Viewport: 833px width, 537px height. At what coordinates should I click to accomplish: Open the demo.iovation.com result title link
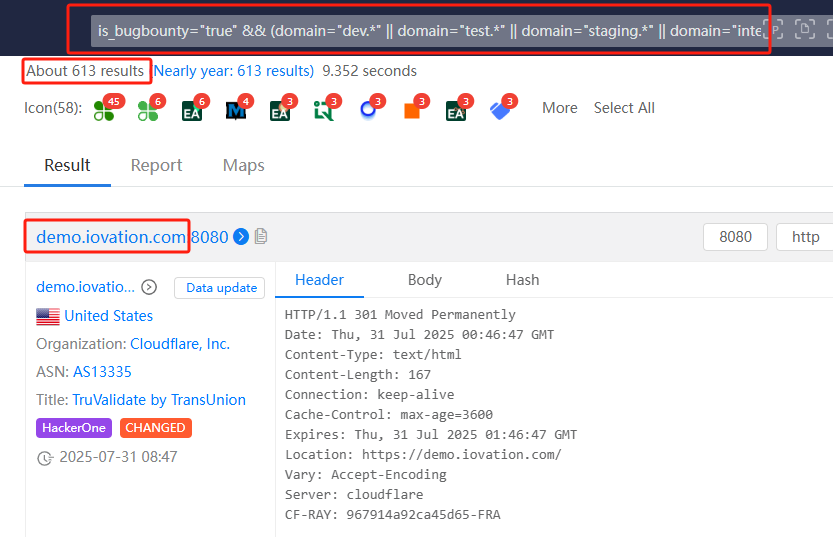pyautogui.click(x=111, y=237)
